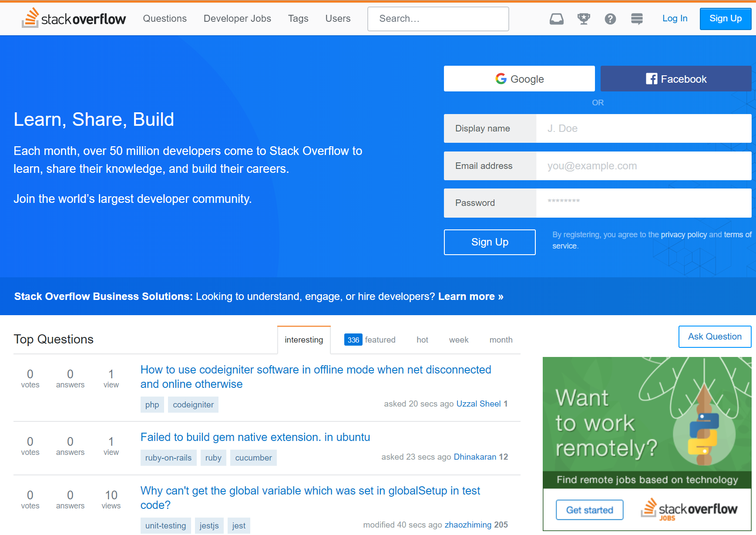
Task: Switch to the featured tab
Action: pos(370,340)
